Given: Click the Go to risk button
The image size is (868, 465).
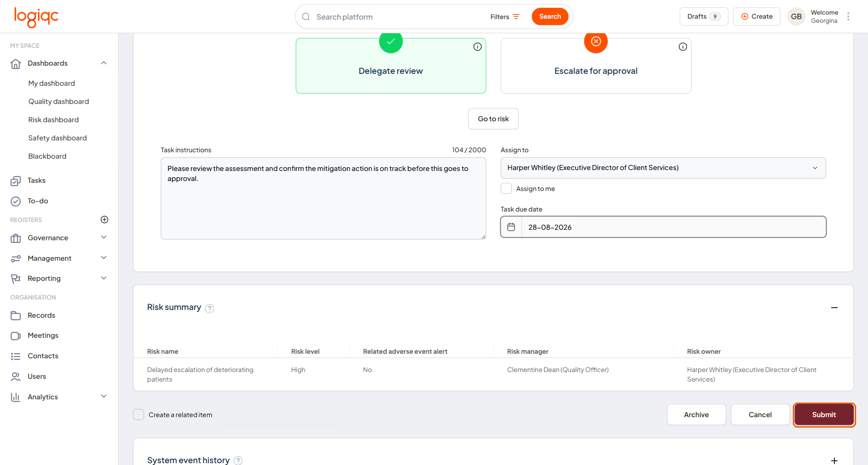Looking at the screenshot, I should 493,119.
